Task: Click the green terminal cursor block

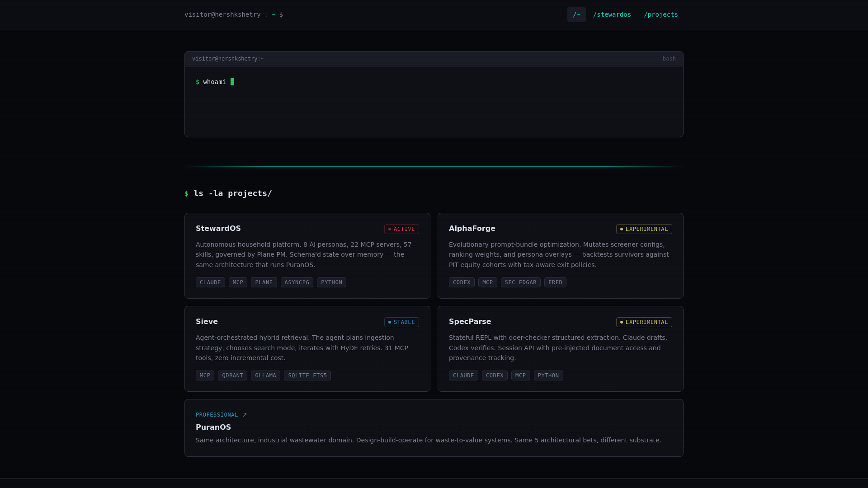Action: [x=232, y=82]
